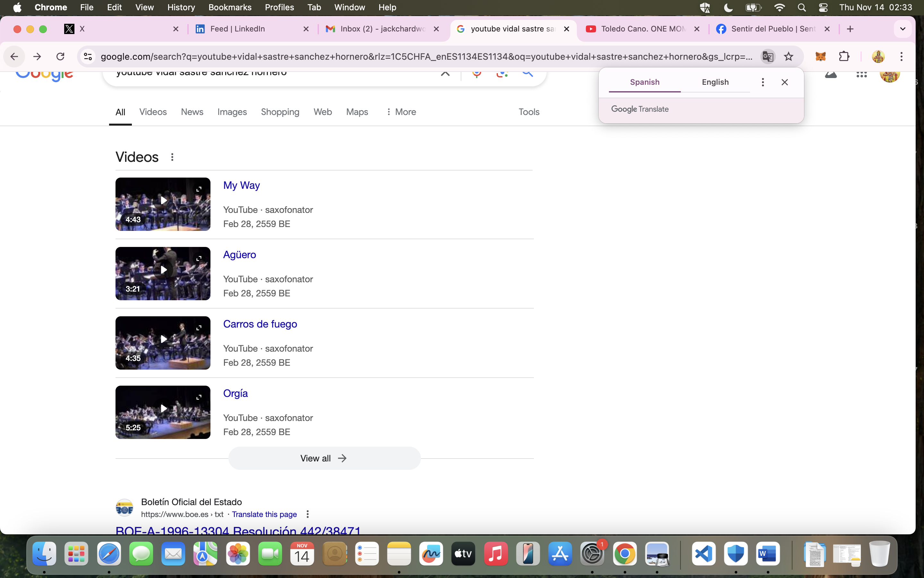Switch to the Toledo Cano YouTube tab

click(643, 29)
